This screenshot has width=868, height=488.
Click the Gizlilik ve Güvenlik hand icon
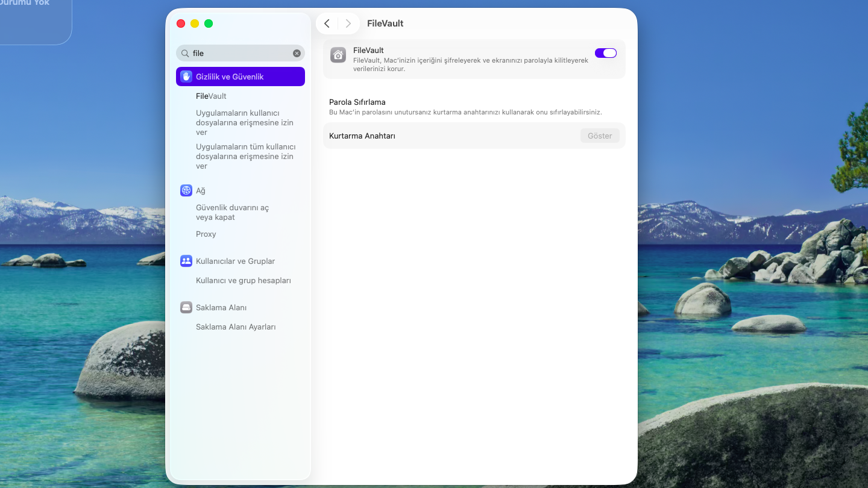[186, 77]
